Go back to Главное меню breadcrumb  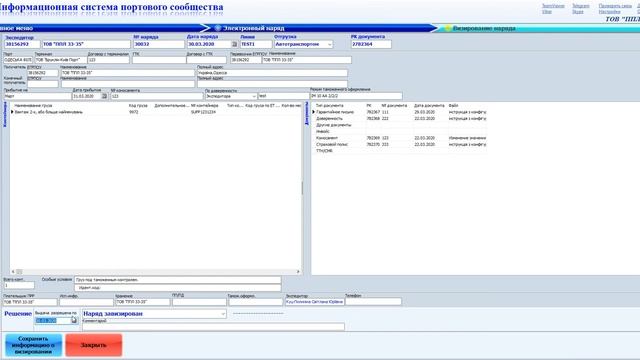(x=16, y=28)
